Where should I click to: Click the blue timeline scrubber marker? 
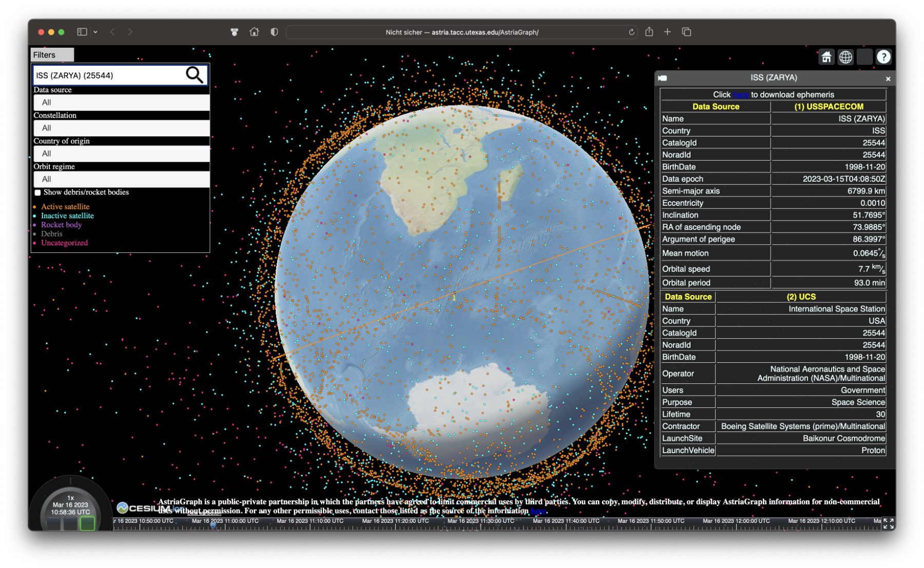click(x=213, y=524)
